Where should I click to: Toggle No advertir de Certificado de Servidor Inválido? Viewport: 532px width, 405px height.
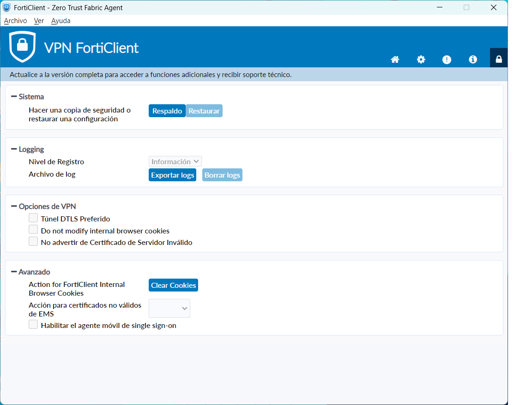[x=33, y=242]
